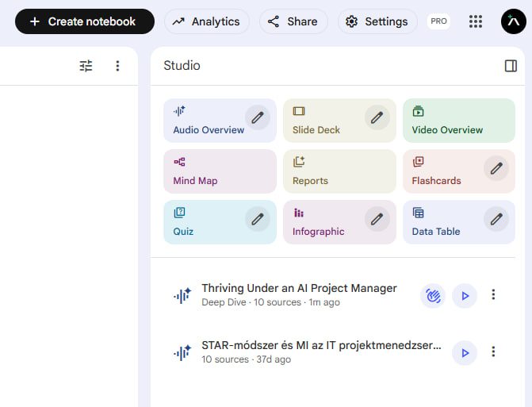Image resolution: width=532 pixels, height=407 pixels.
Task: Click Create notebook button
Action: [84, 21]
